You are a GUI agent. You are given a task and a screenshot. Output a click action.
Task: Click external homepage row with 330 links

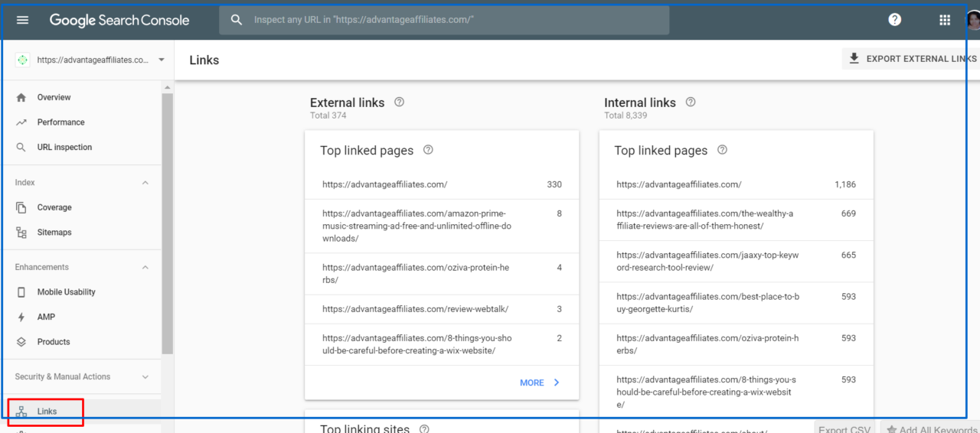pos(442,184)
